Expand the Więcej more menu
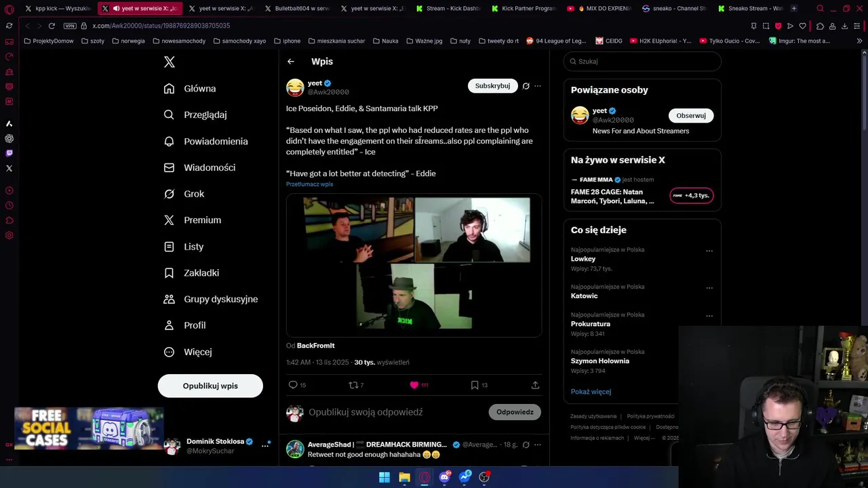This screenshot has width=868, height=488. tap(188, 352)
